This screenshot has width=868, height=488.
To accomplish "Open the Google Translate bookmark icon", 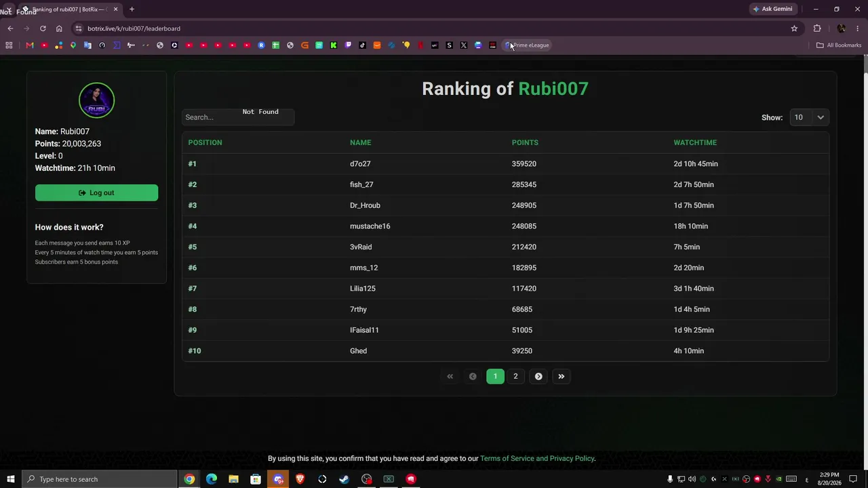I will click(x=87, y=45).
